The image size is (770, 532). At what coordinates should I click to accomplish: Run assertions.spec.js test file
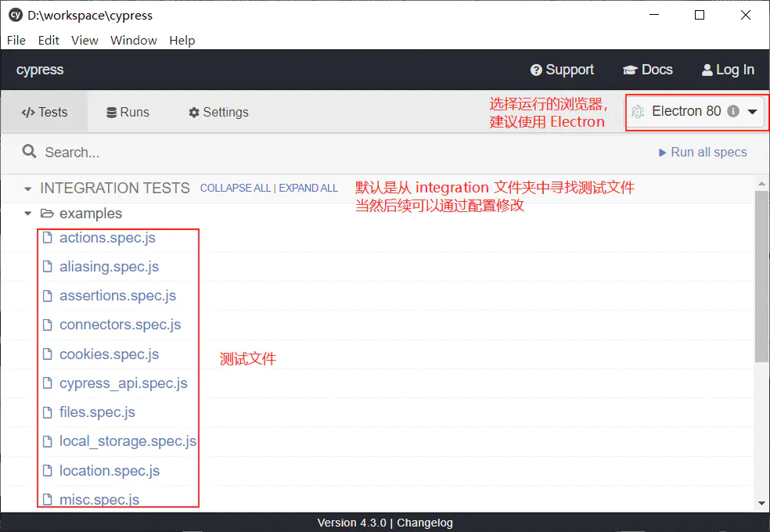(118, 296)
